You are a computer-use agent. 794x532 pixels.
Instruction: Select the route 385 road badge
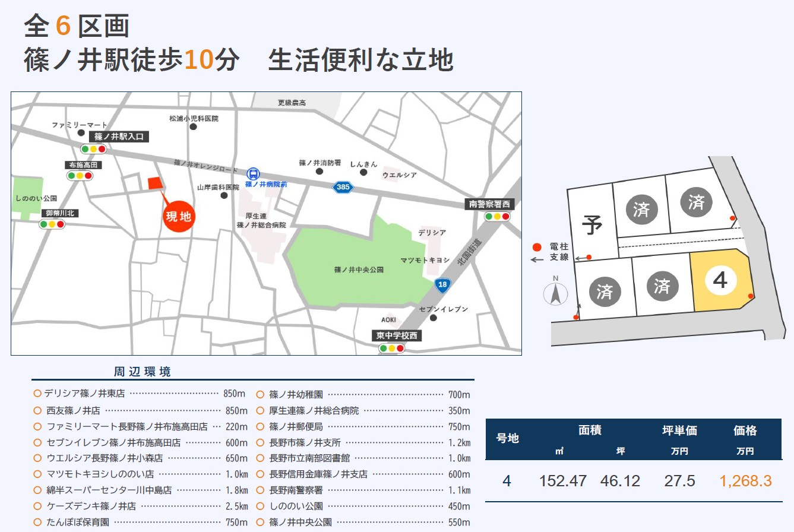pyautogui.click(x=343, y=187)
